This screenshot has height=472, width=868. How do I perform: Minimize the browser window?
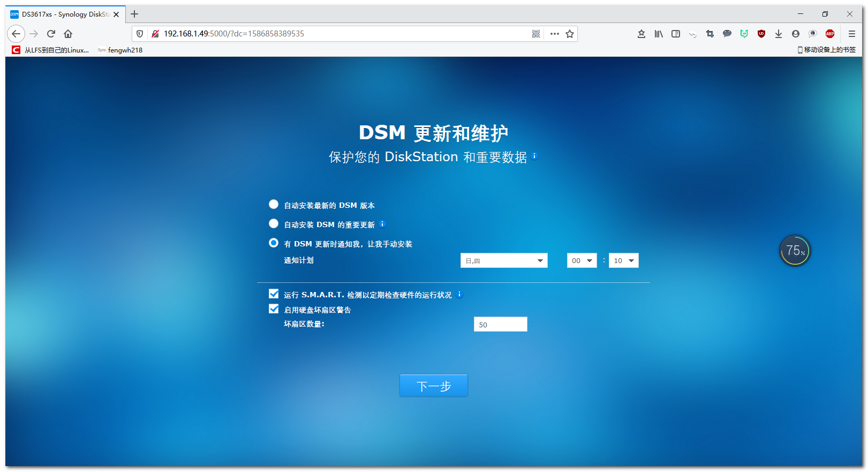click(801, 14)
